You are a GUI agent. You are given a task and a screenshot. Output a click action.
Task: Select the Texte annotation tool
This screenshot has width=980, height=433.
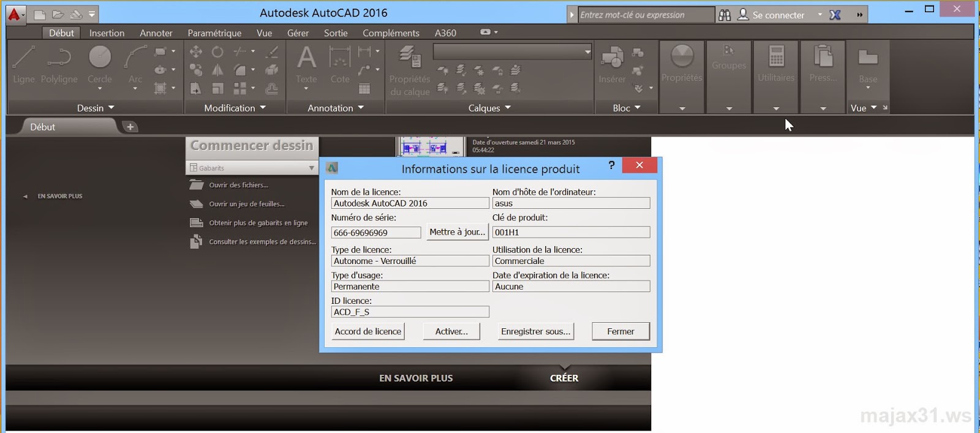306,65
